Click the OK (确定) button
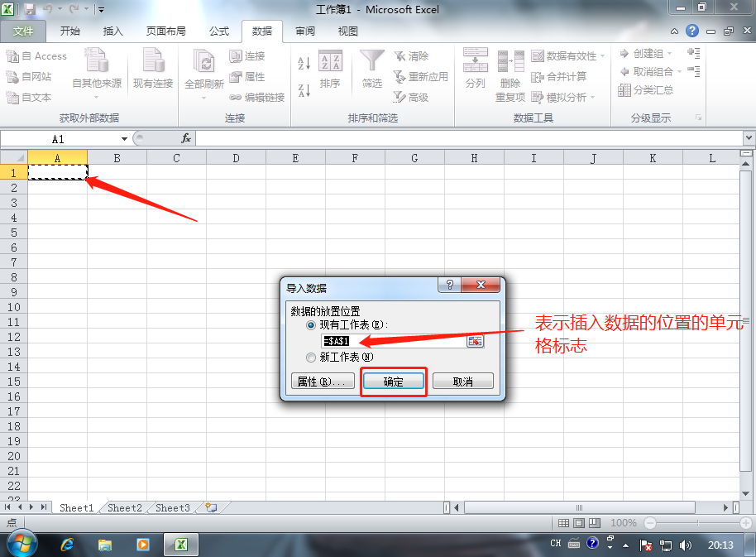Screen dimensions: 756x557 [x=394, y=382]
